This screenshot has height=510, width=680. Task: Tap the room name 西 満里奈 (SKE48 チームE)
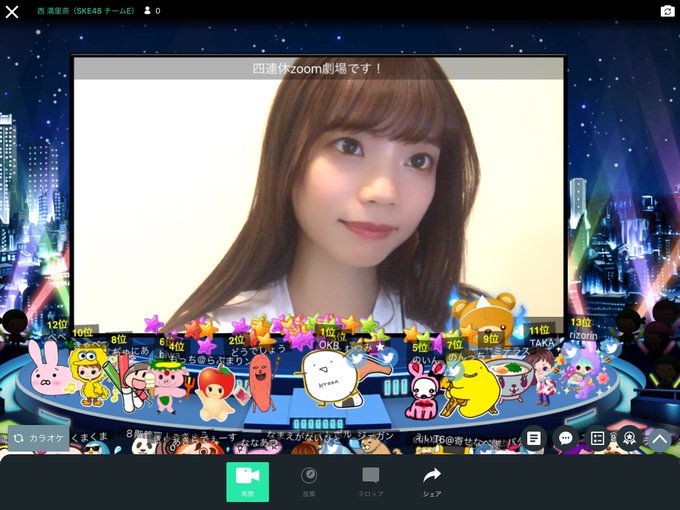click(85, 11)
